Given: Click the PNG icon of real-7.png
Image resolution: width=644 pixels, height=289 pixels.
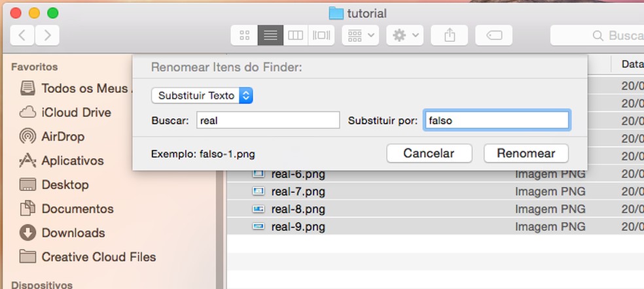Looking at the screenshot, I should 259,192.
